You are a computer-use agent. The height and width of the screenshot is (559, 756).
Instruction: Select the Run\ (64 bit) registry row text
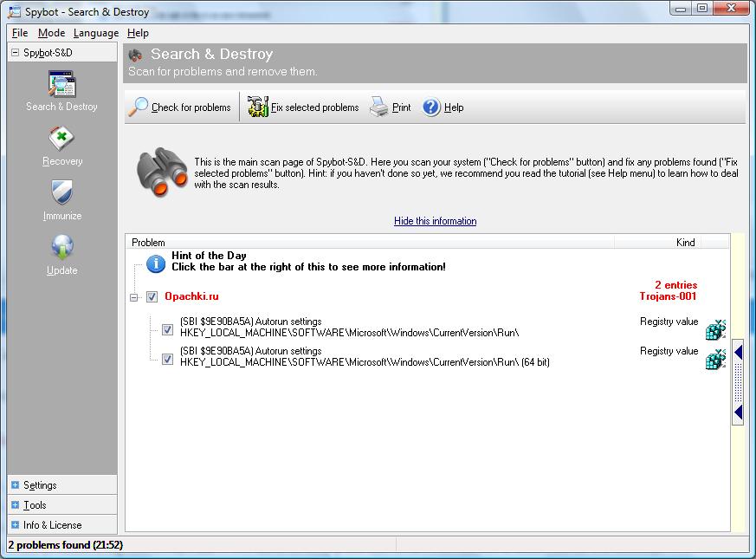(365, 357)
